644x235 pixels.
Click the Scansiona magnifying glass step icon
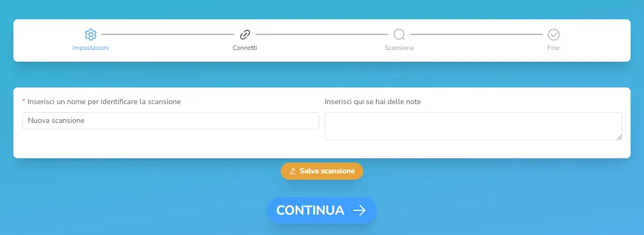[x=399, y=35]
